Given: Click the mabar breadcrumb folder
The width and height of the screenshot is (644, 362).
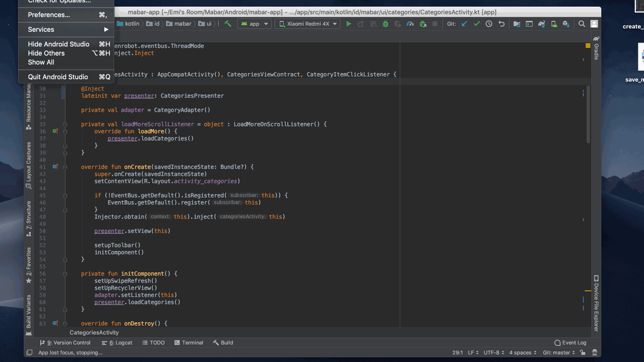Looking at the screenshot, I should point(178,24).
